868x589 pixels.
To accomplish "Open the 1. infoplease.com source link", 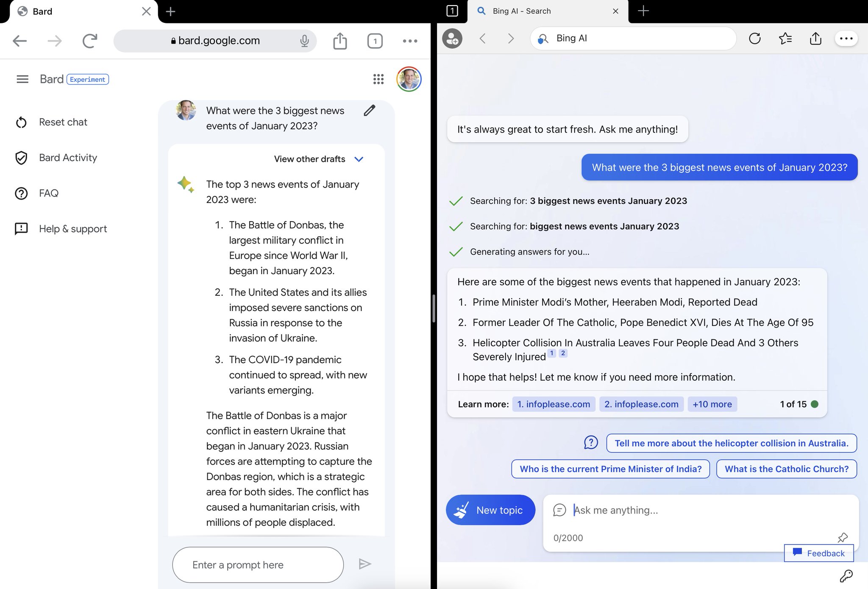I will [x=554, y=404].
